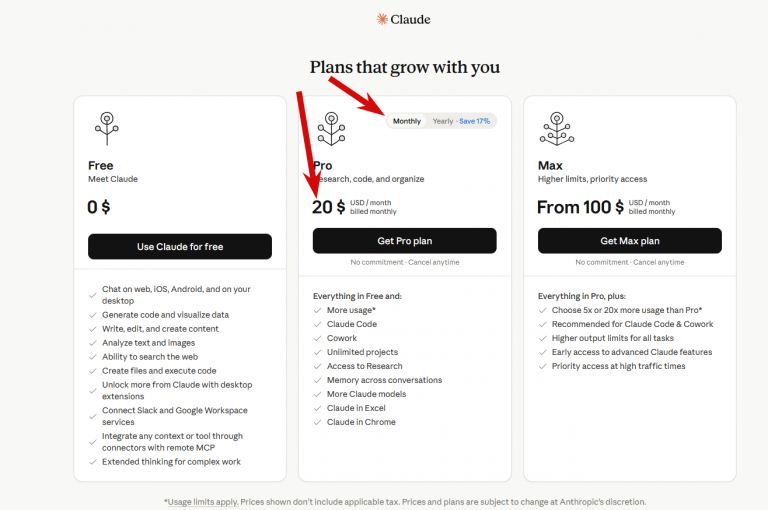Click 'Claude in Chrome' feature

[361, 422]
